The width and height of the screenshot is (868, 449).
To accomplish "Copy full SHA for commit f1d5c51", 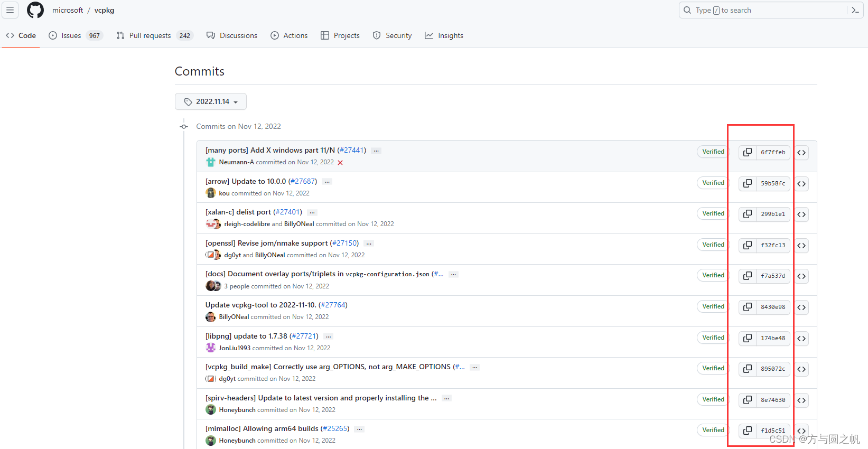I will [748, 431].
